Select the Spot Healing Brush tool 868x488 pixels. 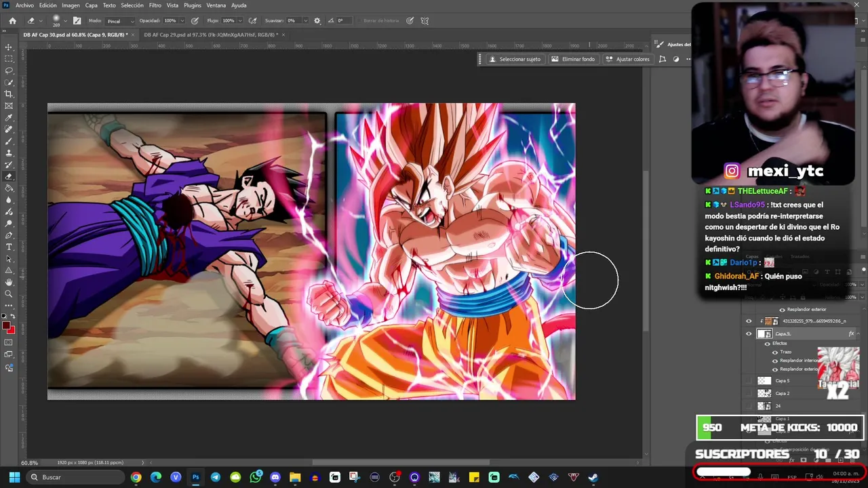(9, 129)
